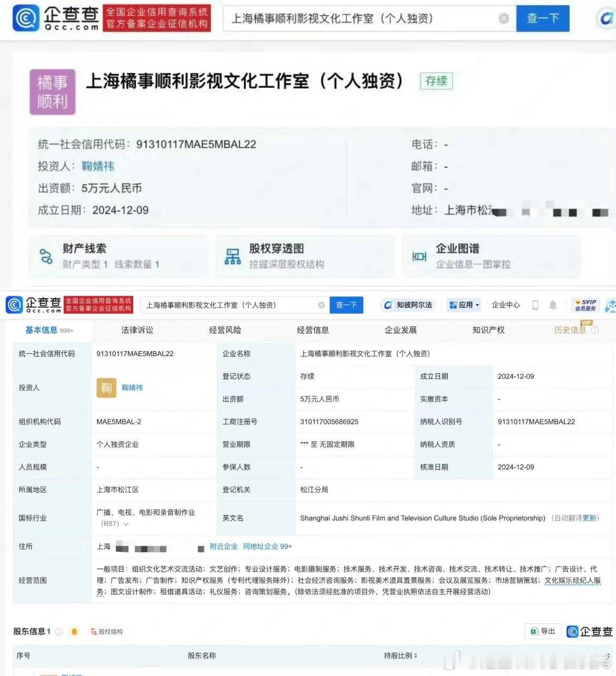Screen dimensions: 616x676
Task: Open investor 鞠婧祎 link in summary card
Action: (x=98, y=166)
